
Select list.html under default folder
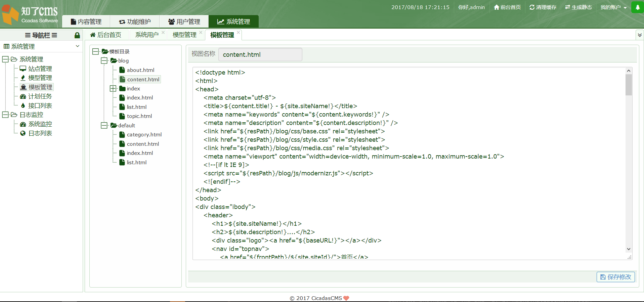pos(136,162)
